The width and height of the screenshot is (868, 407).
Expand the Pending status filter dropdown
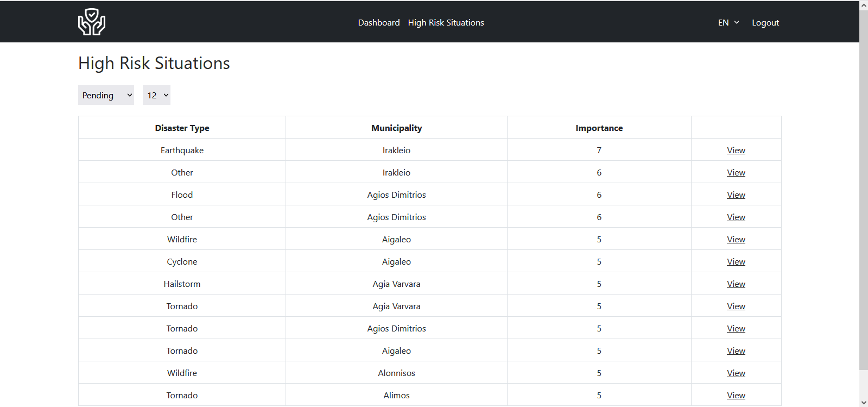[106, 95]
